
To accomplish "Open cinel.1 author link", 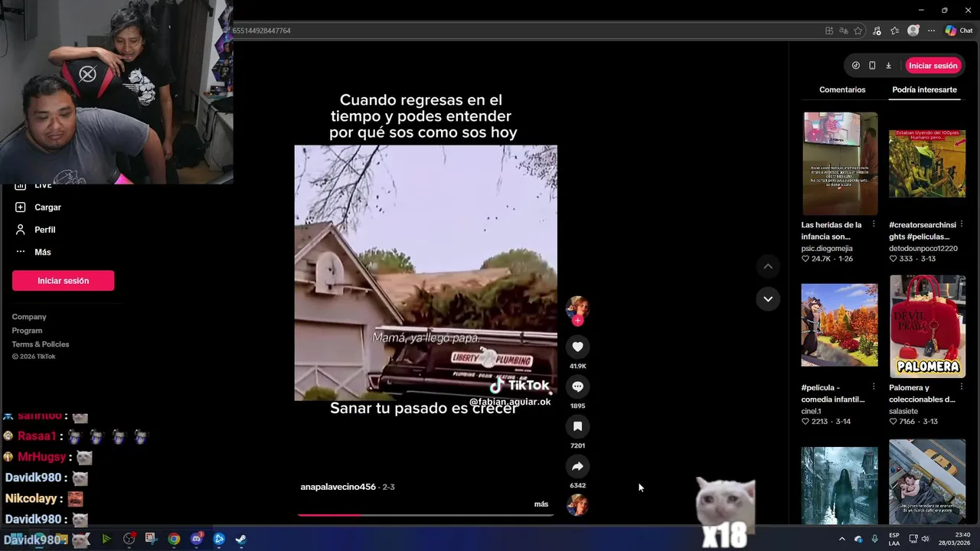I will coord(811,411).
